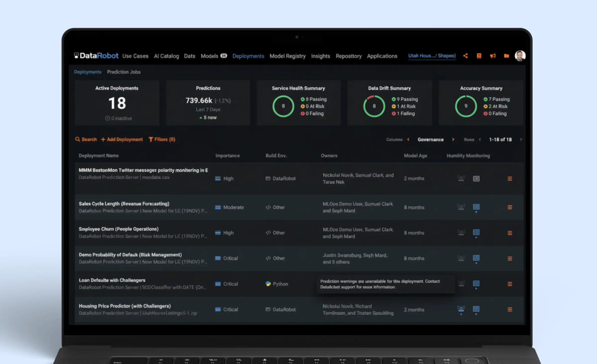Toggle monitoring bell on Employee Churn row

461,233
